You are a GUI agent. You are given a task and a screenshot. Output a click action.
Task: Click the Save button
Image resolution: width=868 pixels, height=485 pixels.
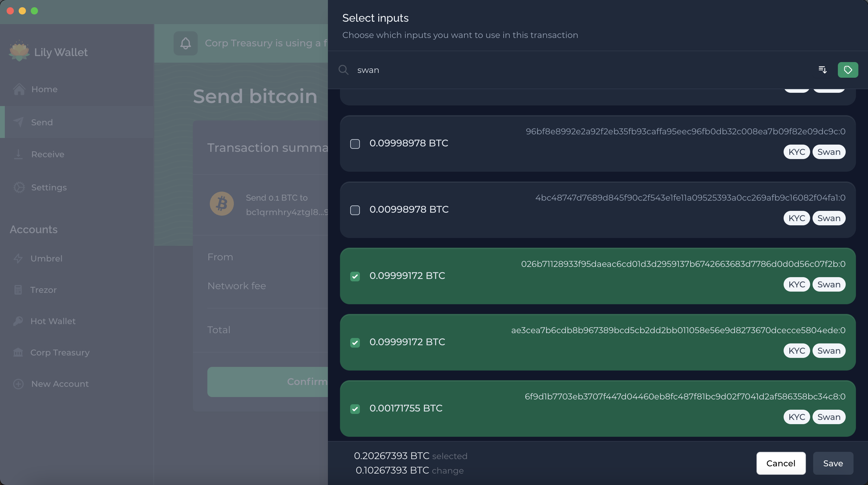click(x=833, y=463)
